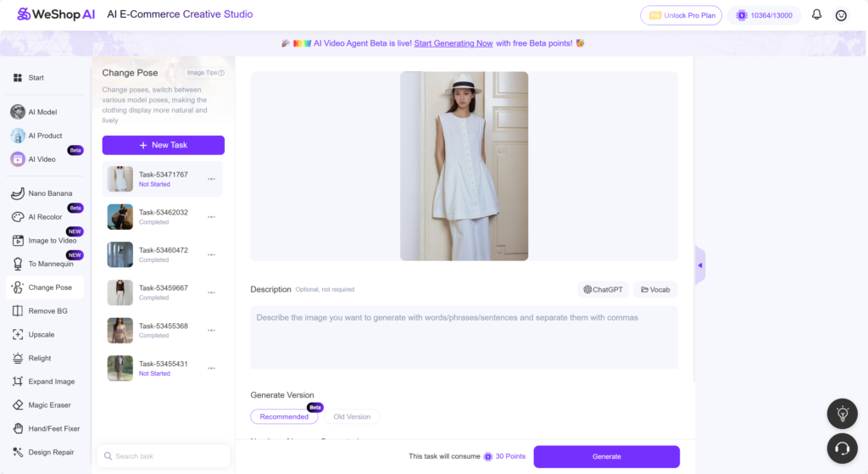This screenshot has height=474, width=868.
Task: Open options menu for Task-53471767
Action: 211,179
